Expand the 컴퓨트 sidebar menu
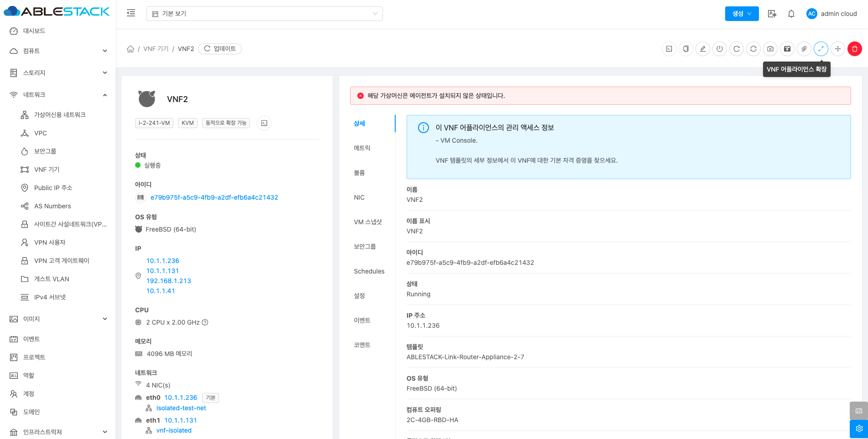 tap(58, 51)
